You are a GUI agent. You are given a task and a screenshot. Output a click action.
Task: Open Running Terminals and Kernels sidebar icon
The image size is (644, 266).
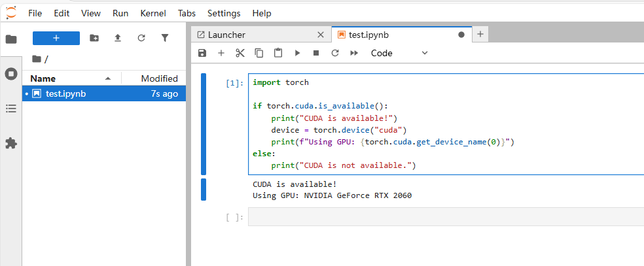tap(11, 75)
